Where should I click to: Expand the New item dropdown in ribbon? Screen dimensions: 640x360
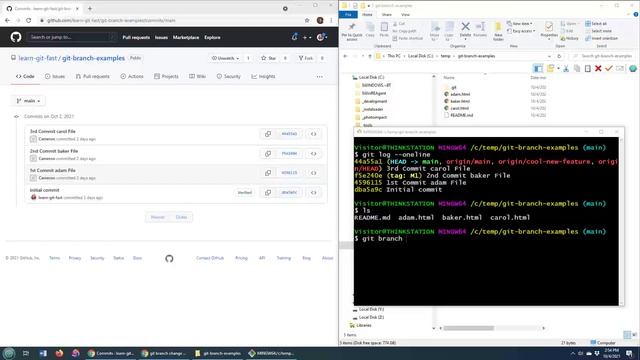tap(519, 24)
